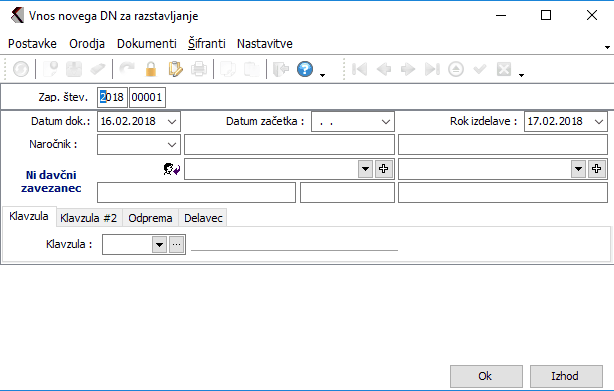Open the Klavzula dropdown arrow

coord(159,245)
